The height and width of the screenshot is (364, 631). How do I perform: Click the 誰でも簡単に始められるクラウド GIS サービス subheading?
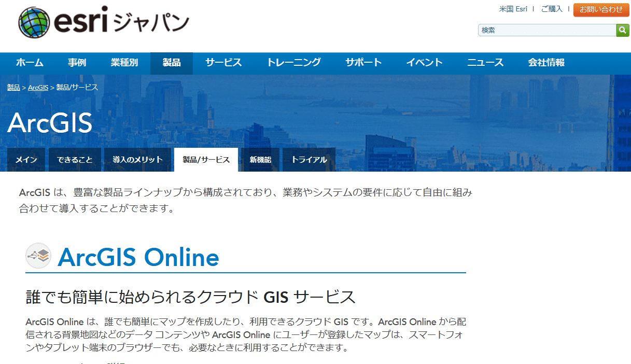click(191, 297)
